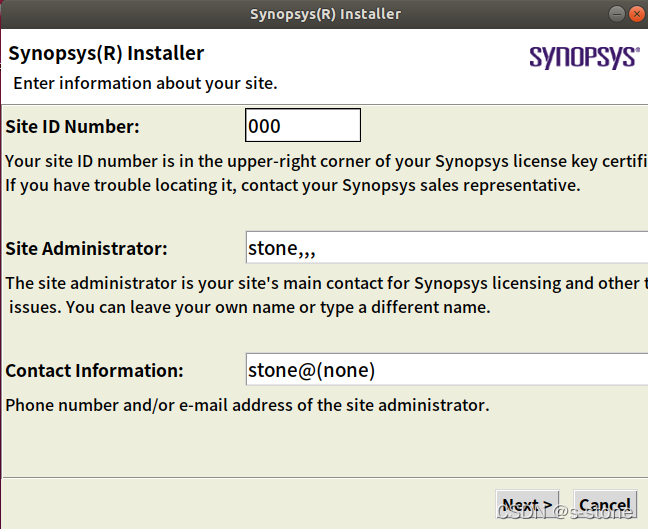Click the Synopsys(R) Installer heading
Image resolution: width=648 pixels, height=529 pixels.
[x=106, y=53]
